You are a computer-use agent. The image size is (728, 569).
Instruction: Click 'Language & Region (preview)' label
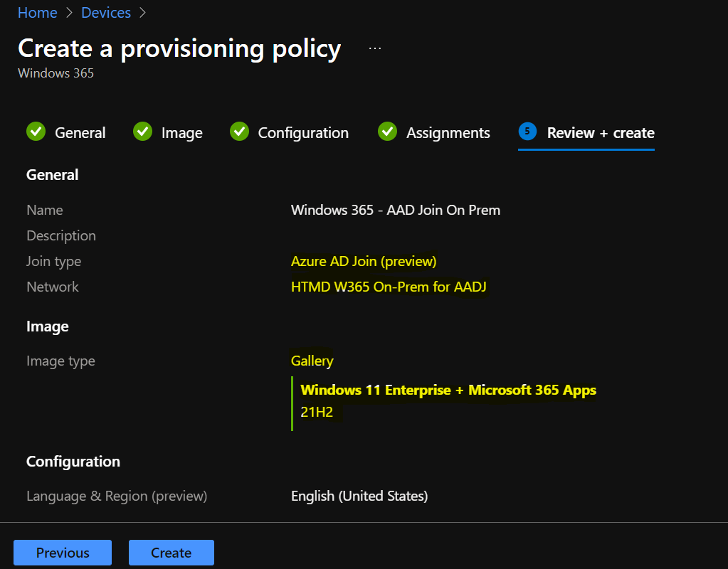(117, 496)
